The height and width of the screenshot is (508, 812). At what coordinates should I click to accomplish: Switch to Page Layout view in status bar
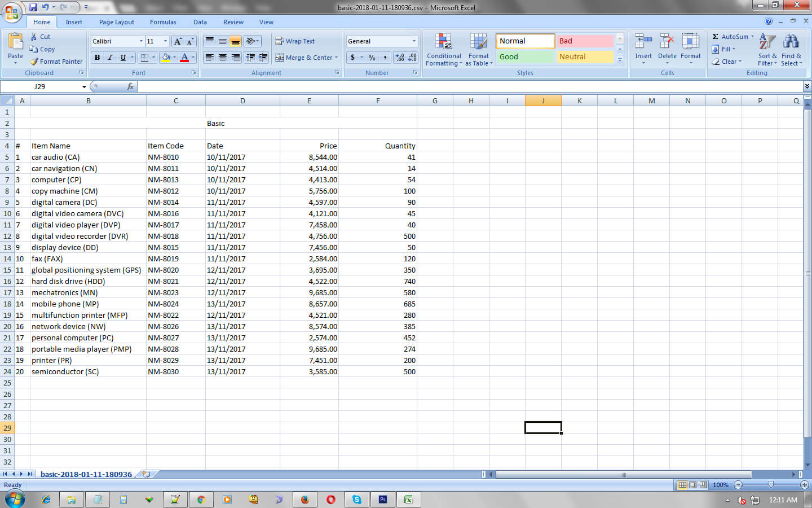692,485
